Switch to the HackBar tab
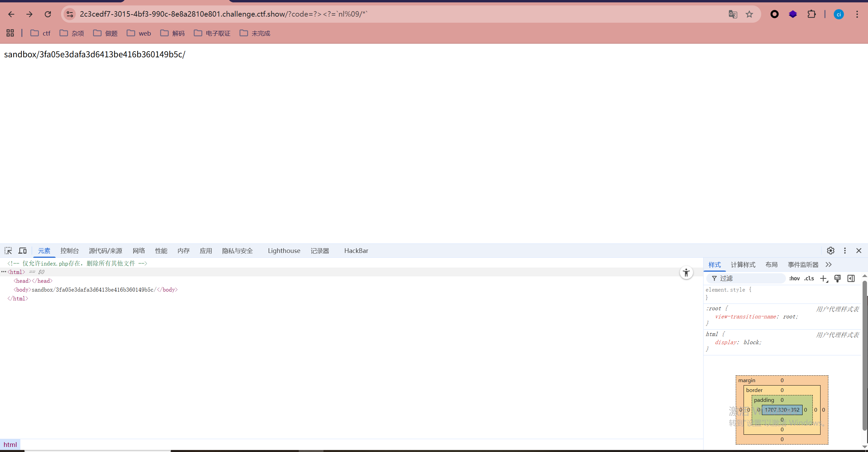This screenshot has height=452, width=868. 356,251
